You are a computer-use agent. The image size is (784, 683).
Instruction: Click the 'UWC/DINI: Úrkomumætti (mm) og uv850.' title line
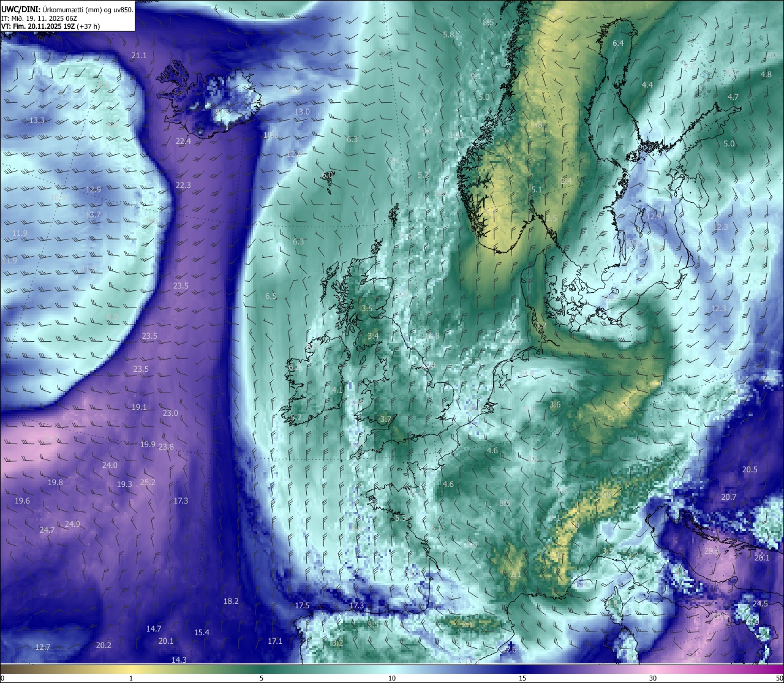67,10
